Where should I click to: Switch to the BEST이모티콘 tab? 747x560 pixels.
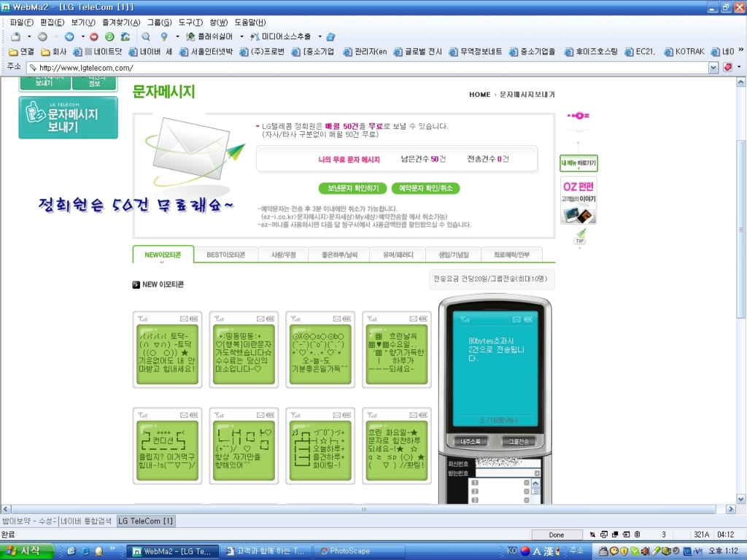pos(226,254)
